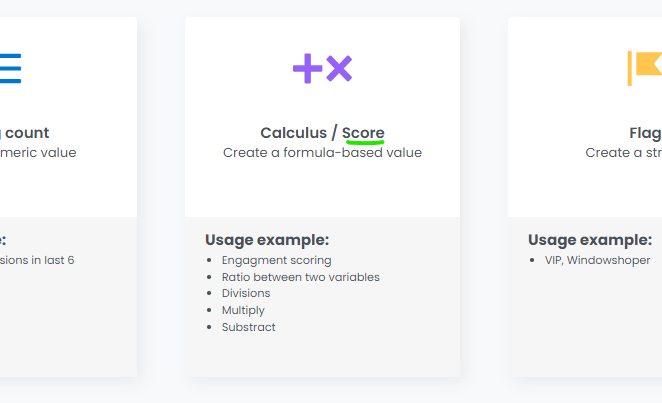Click the blue lines count icon

10,68
